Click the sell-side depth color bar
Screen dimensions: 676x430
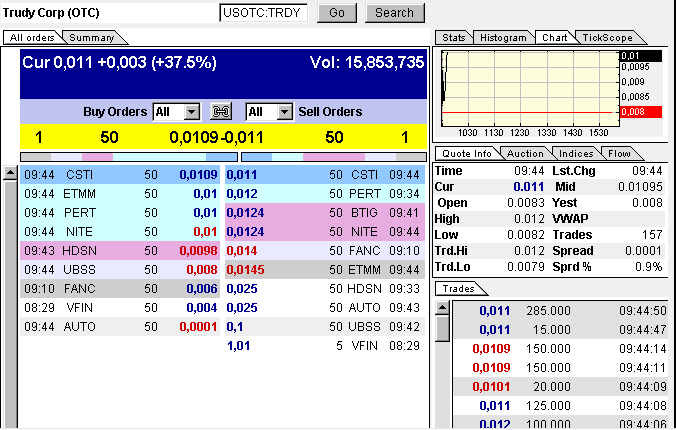tap(334, 157)
